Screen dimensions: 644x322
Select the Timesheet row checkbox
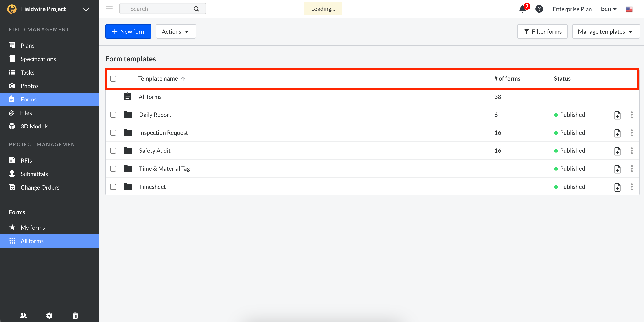point(113,187)
